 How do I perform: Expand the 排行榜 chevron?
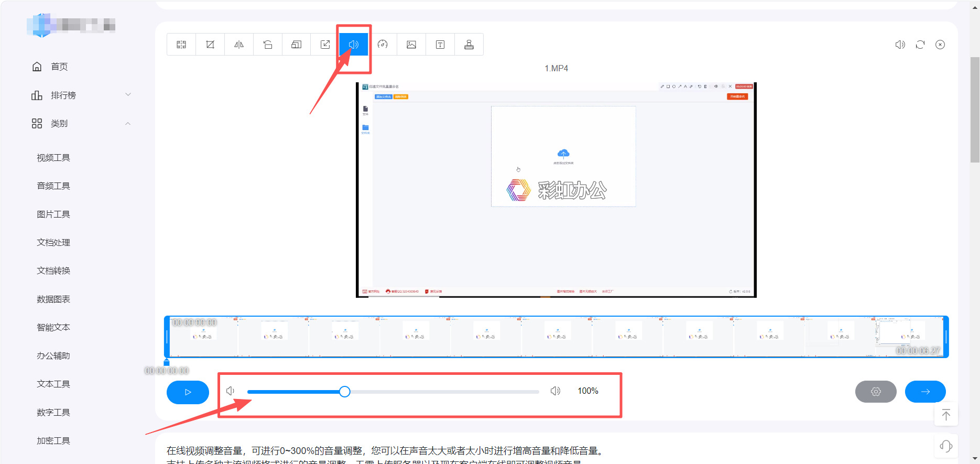[x=128, y=95]
